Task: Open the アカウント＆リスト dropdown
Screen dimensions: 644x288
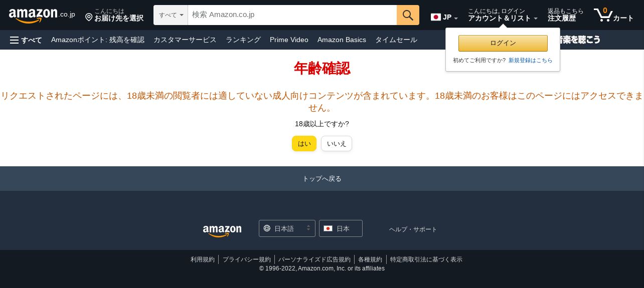Action: 503,15
